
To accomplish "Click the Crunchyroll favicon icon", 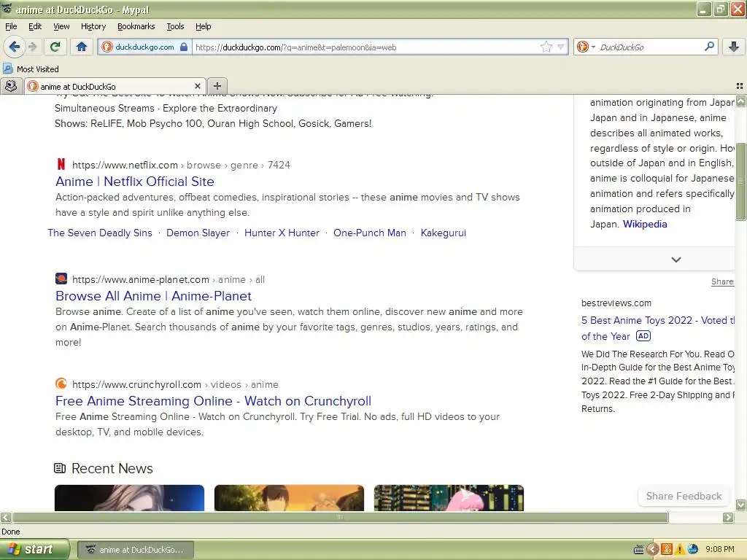I will (61, 384).
